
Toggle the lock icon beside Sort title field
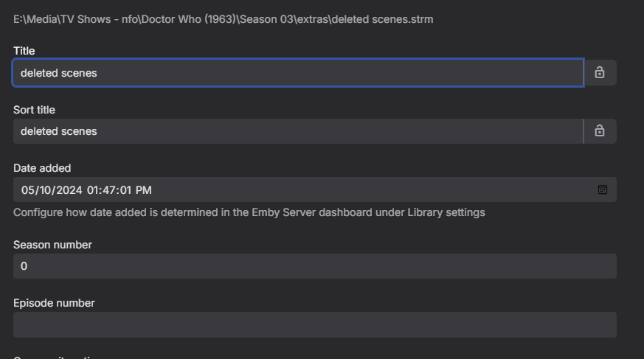click(600, 131)
